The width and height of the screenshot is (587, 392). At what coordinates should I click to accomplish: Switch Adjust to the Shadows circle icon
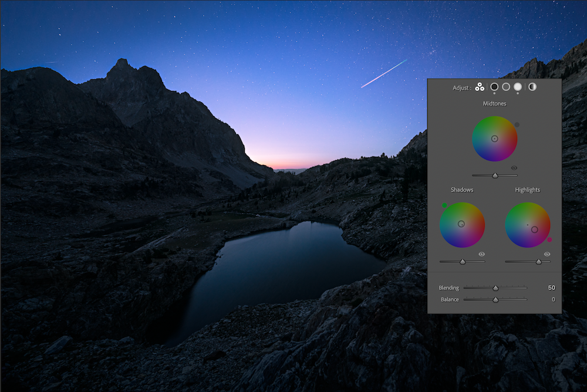pyautogui.click(x=494, y=87)
